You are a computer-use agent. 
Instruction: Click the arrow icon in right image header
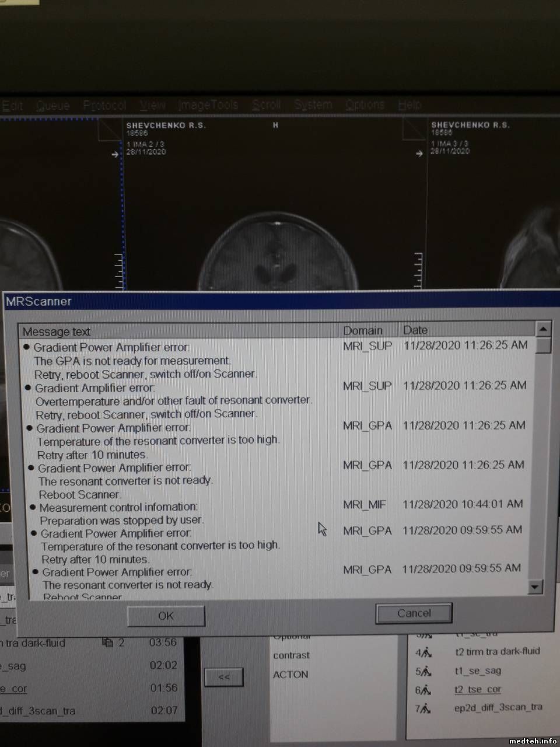click(x=419, y=154)
